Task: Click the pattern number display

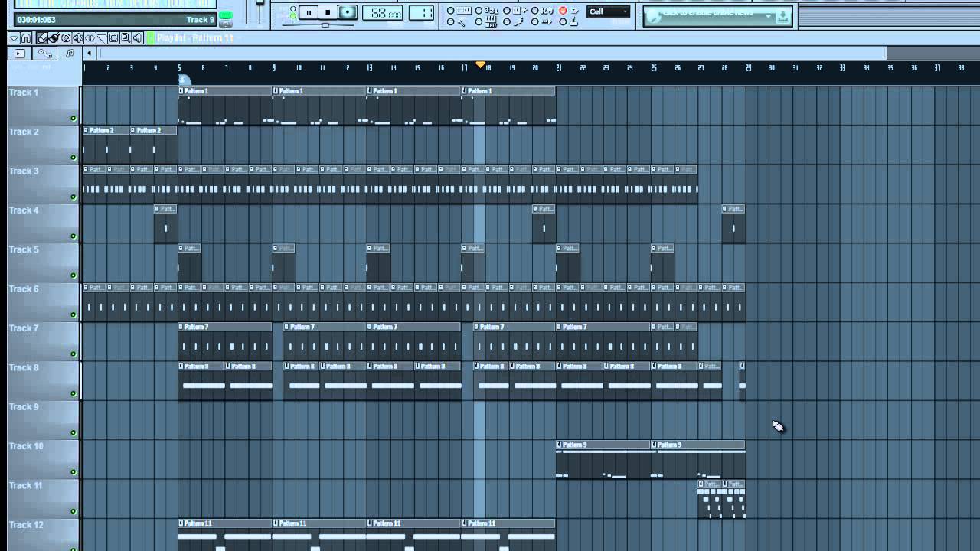Action: click(421, 13)
